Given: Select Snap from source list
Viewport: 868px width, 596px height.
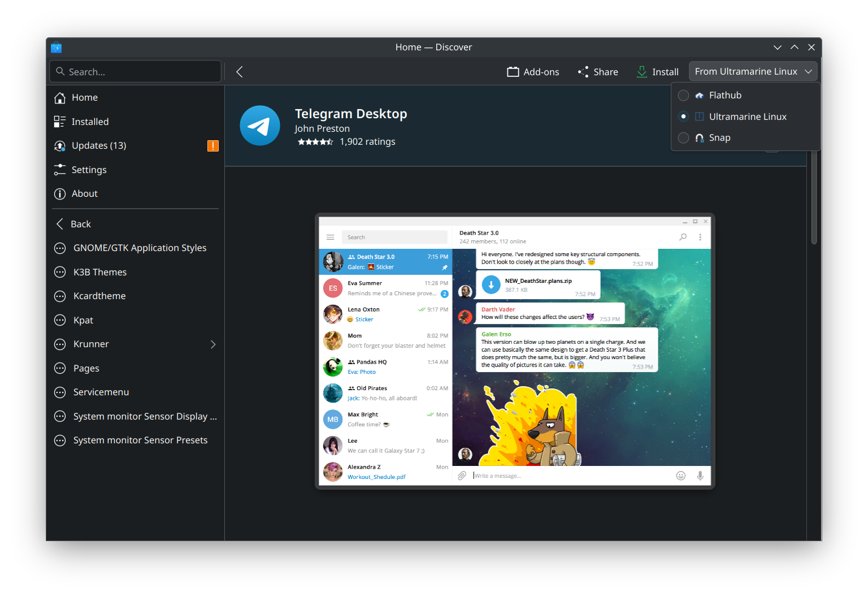Looking at the screenshot, I should click(745, 138).
